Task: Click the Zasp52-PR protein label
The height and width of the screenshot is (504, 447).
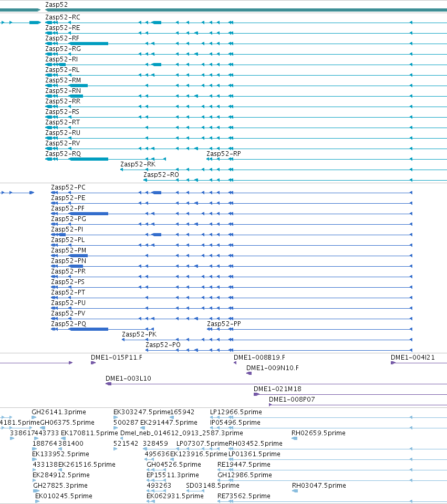Action: pyautogui.click(x=68, y=271)
